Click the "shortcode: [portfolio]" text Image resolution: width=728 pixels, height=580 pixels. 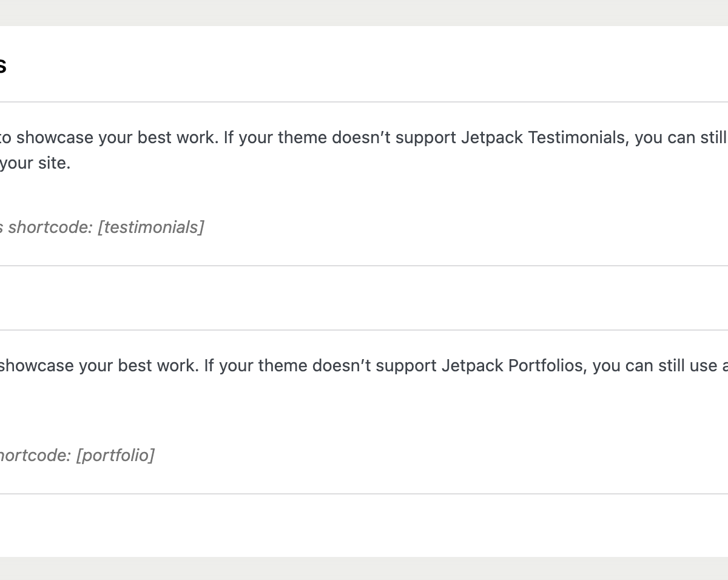[77, 455]
